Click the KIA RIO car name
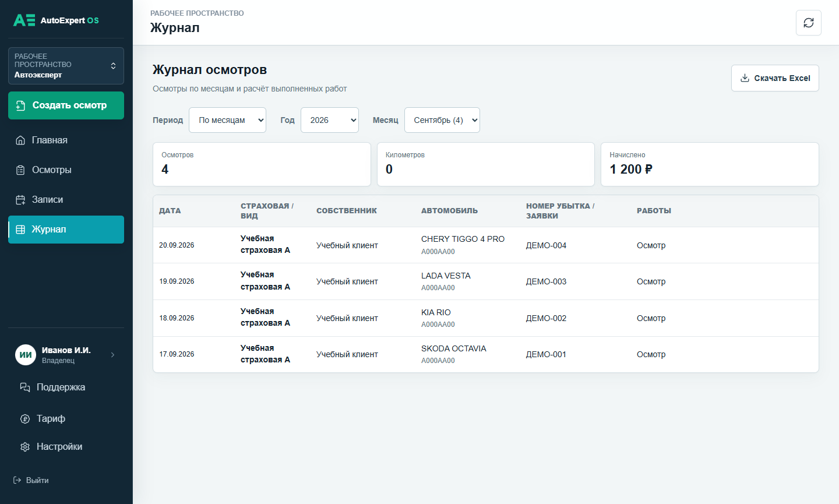Image resolution: width=839 pixels, height=504 pixels. [436, 312]
